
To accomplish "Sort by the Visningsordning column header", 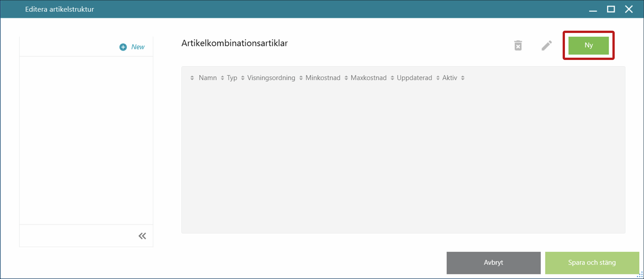I will [x=271, y=78].
